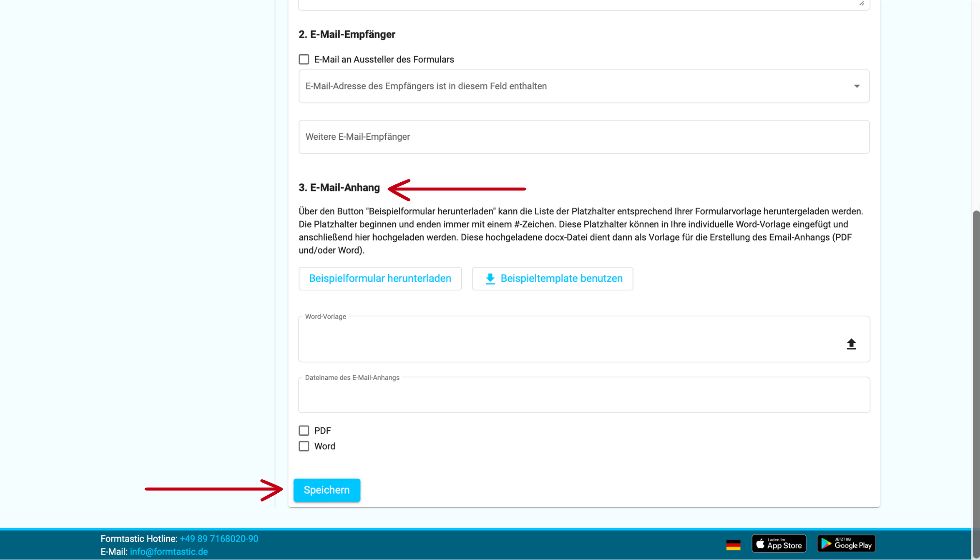980x560 pixels.
Task: Select Beispieltemplate benutzen option
Action: (x=552, y=279)
